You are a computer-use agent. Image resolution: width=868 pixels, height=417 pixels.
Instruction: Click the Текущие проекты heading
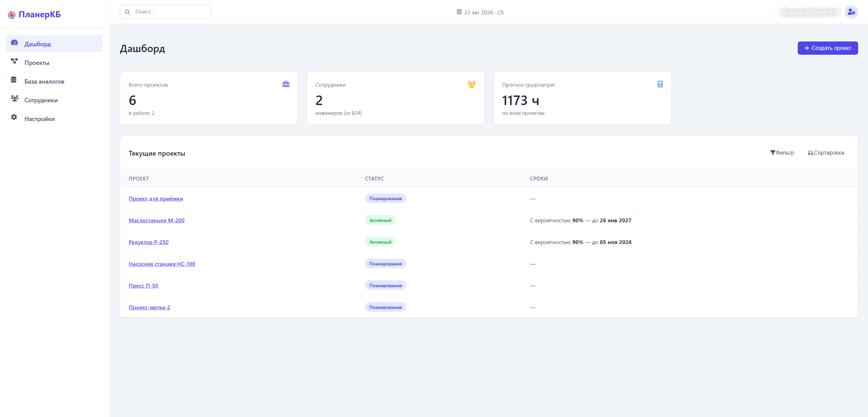click(x=157, y=153)
